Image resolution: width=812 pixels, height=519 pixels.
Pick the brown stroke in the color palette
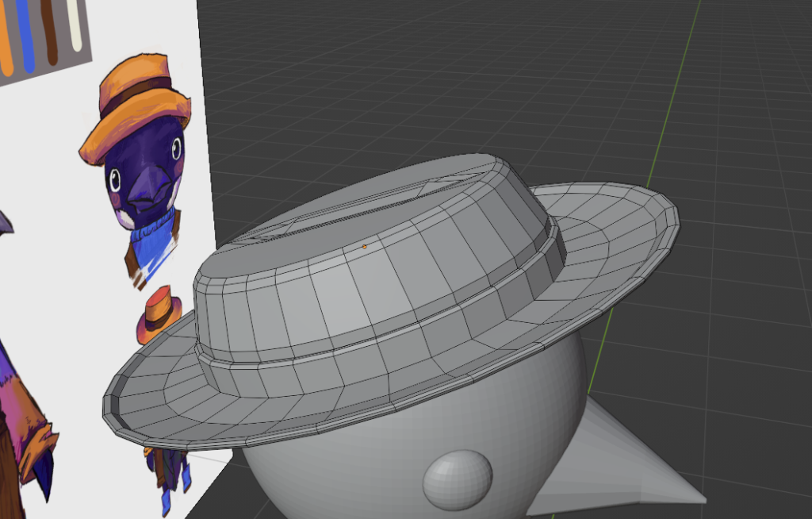51,32
